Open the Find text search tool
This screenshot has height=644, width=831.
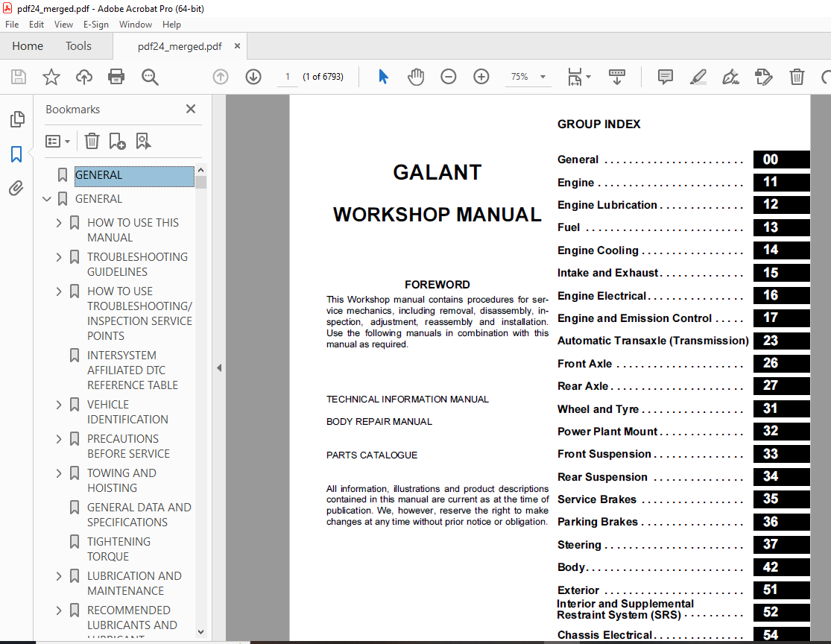150,77
